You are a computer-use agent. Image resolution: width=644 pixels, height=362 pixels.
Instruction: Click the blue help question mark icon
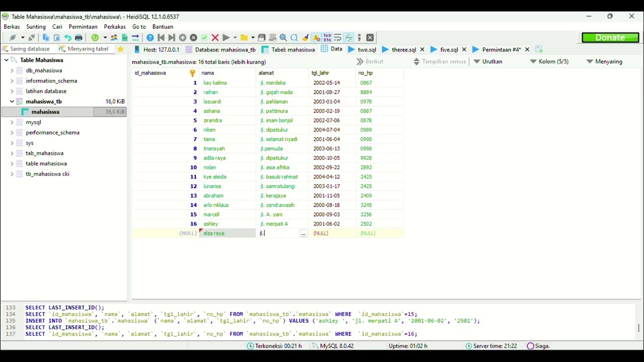[x=150, y=38]
